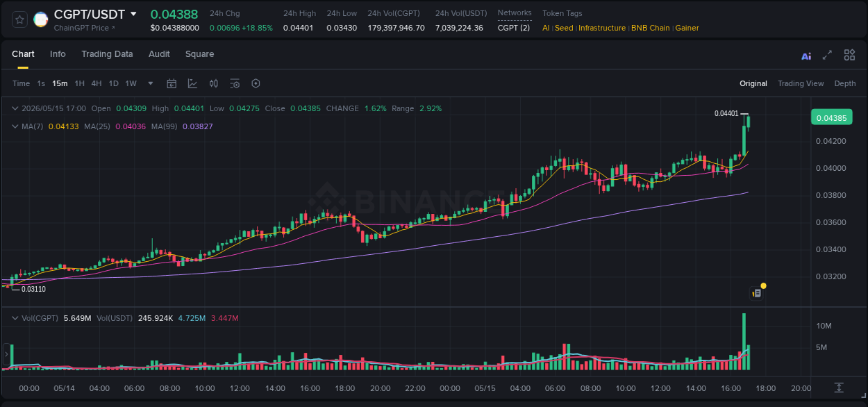Click the MA(7) value 0.04133

(x=62, y=126)
